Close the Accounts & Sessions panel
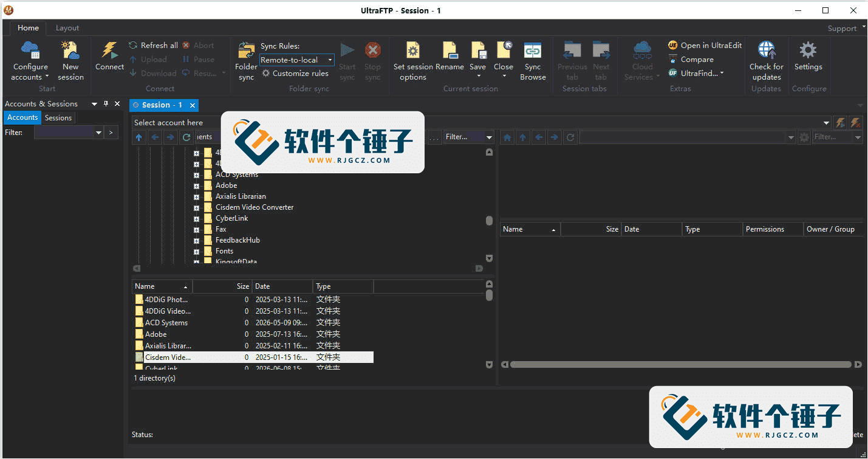The width and height of the screenshot is (868, 459). (117, 104)
